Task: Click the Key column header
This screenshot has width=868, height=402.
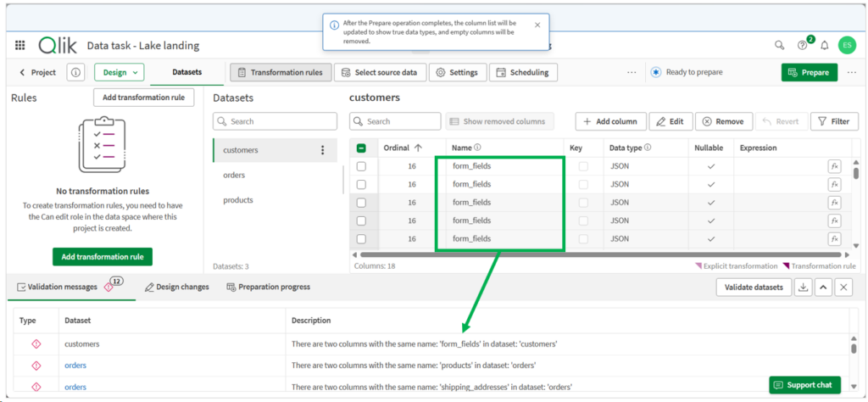Action: point(576,148)
